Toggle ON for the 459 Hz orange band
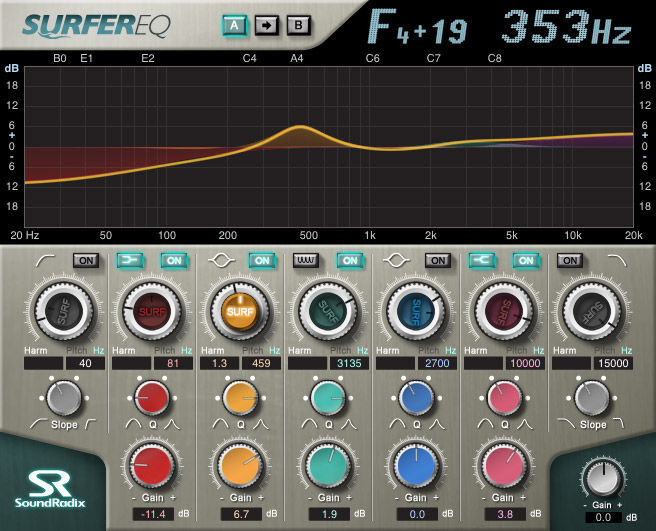 [x=262, y=261]
